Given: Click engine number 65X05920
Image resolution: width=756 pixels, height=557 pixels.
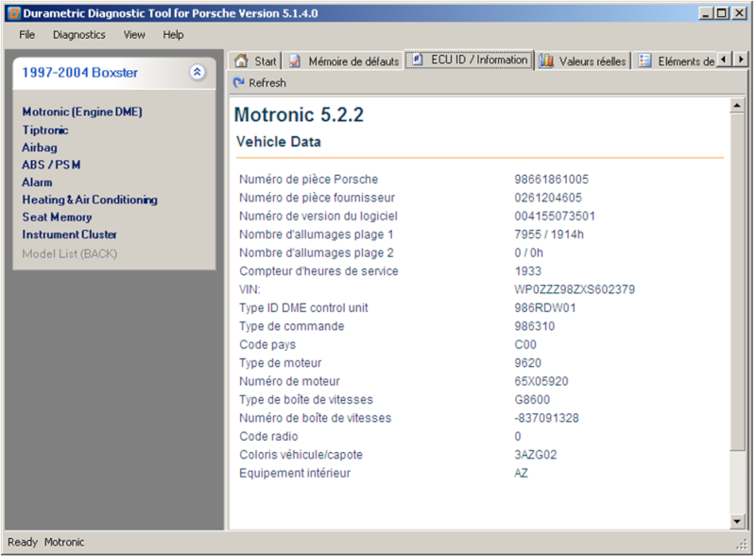Looking at the screenshot, I should [541, 381].
